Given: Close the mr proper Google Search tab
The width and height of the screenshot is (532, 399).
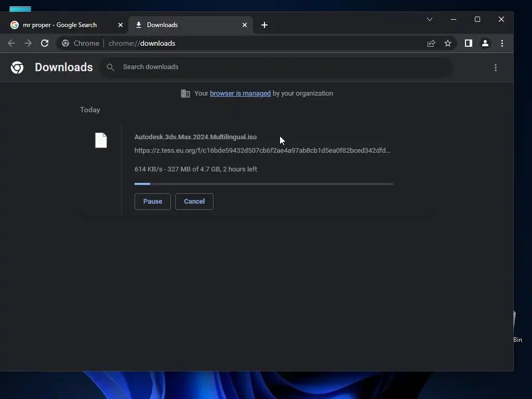Looking at the screenshot, I should click(121, 25).
